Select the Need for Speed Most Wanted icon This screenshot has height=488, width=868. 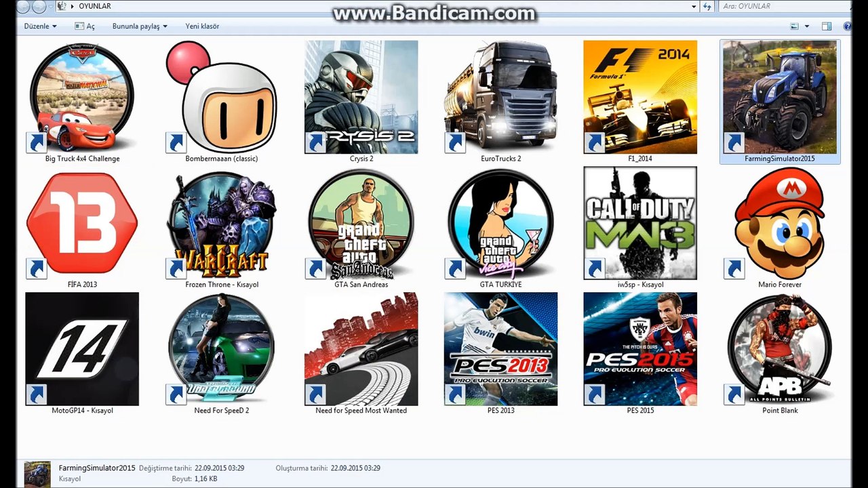[x=361, y=349]
